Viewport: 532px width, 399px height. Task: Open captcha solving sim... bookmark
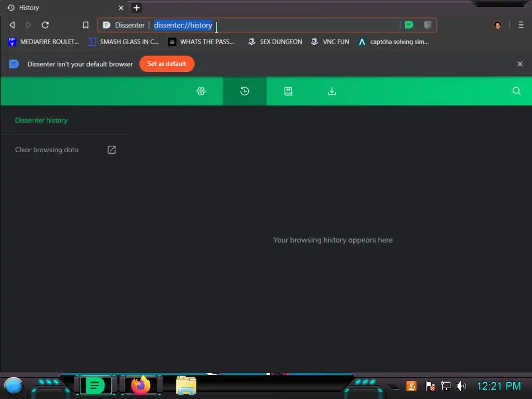tap(394, 42)
